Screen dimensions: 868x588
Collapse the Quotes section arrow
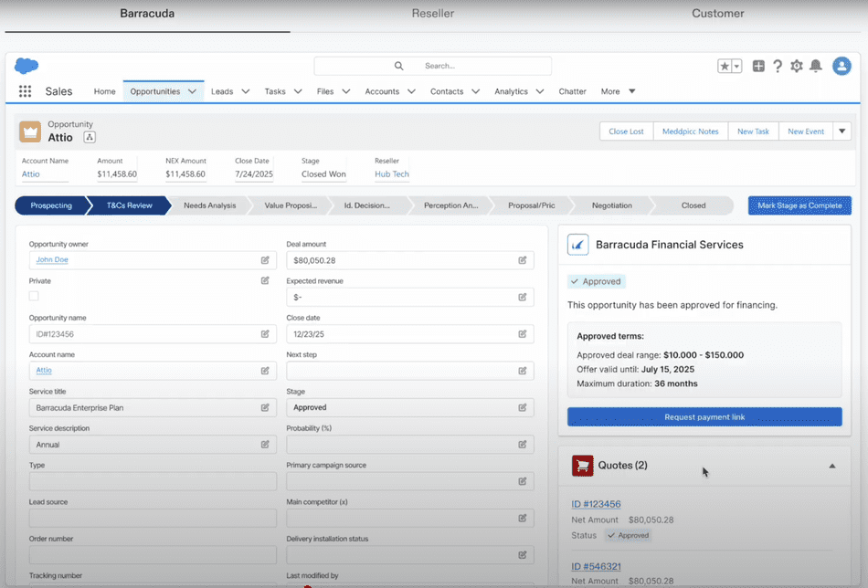point(831,466)
